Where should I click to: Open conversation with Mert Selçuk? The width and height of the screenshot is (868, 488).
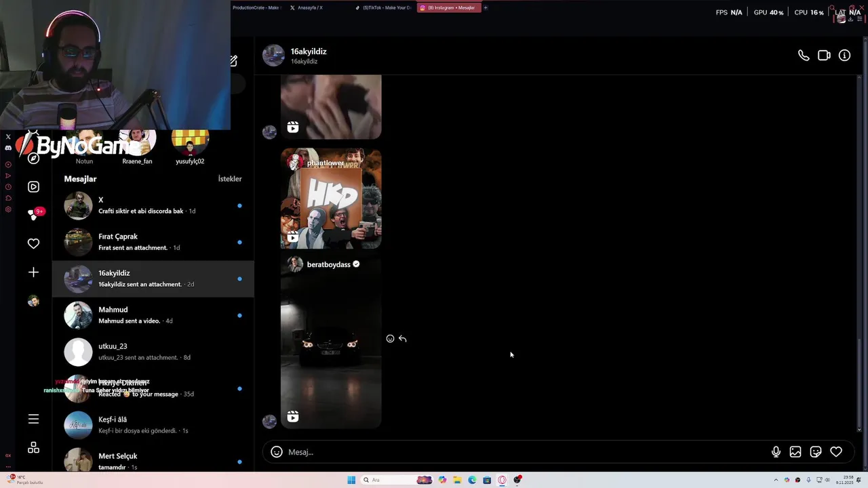point(153,460)
